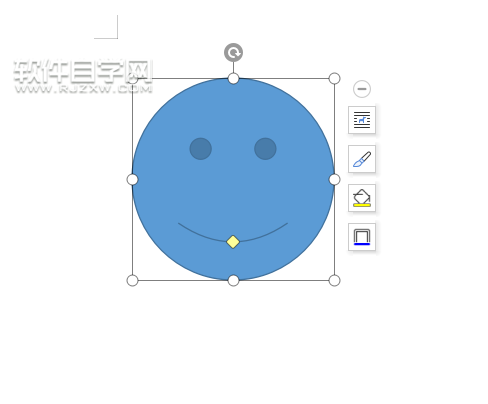Click the smiley's left eye
Image resolution: width=488 pixels, height=404 pixels.
click(201, 149)
